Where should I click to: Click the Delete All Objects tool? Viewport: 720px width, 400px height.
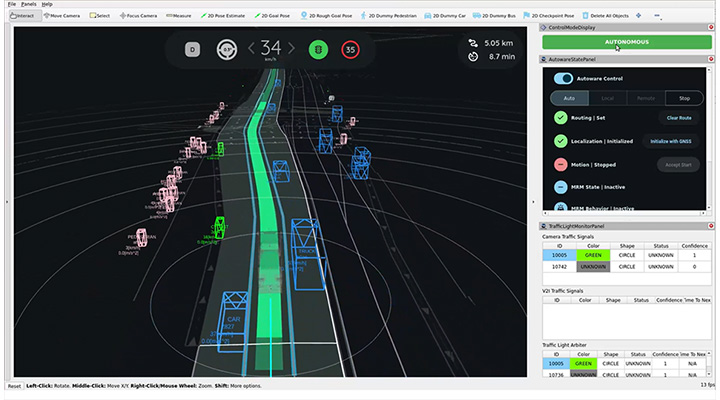click(606, 16)
